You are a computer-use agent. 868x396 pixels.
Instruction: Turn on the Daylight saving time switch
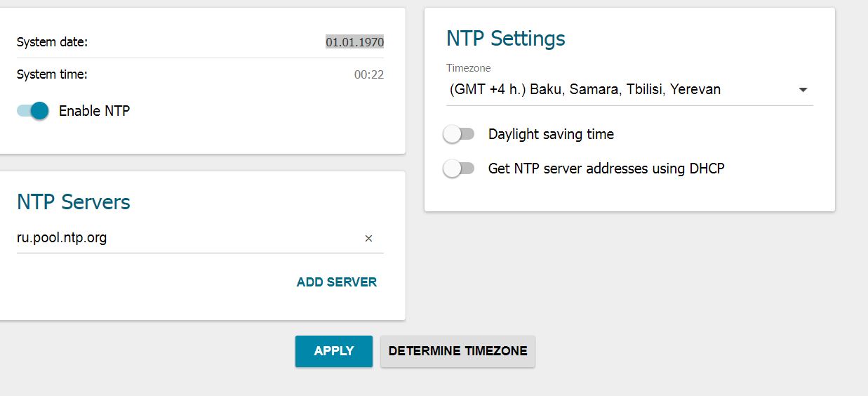[460, 134]
